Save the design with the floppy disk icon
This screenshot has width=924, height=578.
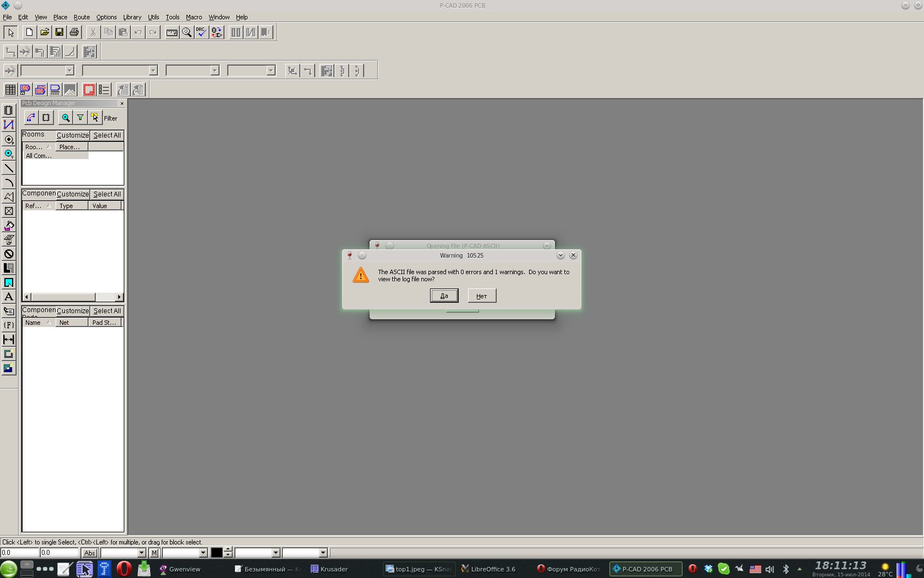[x=59, y=32]
